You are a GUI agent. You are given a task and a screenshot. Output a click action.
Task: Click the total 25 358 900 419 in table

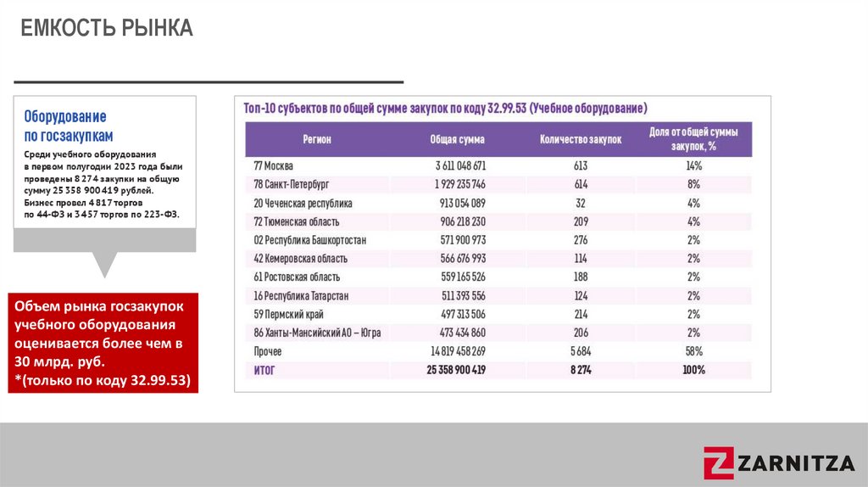click(x=456, y=370)
